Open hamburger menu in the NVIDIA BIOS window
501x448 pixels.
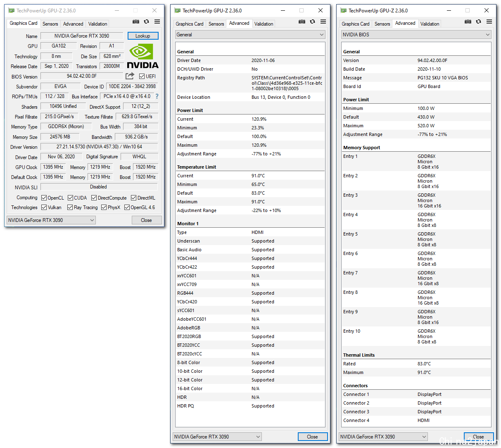pyautogui.click(x=489, y=21)
